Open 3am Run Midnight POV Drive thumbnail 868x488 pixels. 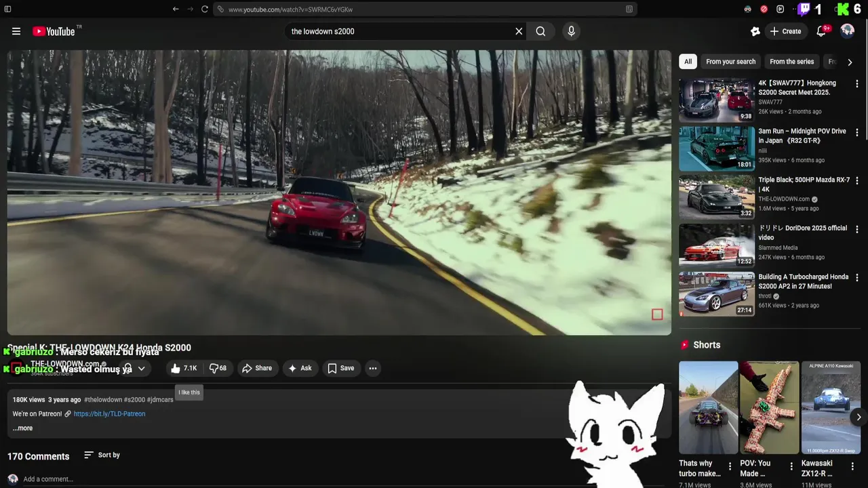pyautogui.click(x=717, y=148)
